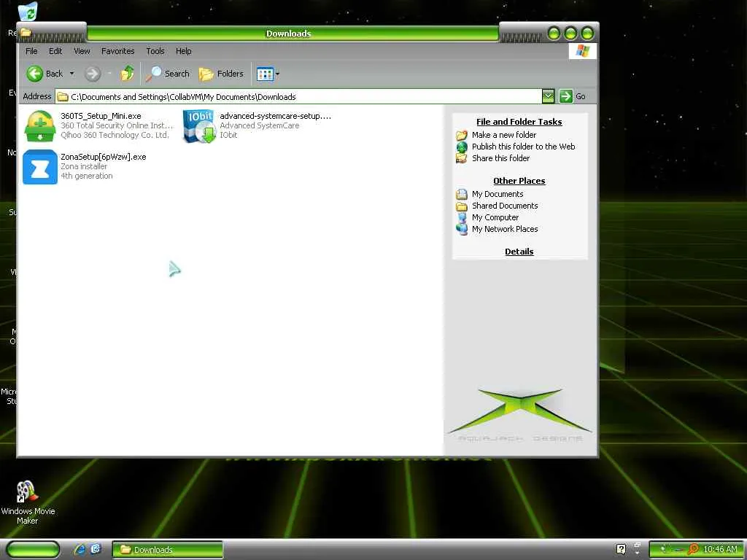Click the second Quick Launch icon
This screenshot has width=747, height=560.
[x=96, y=549]
